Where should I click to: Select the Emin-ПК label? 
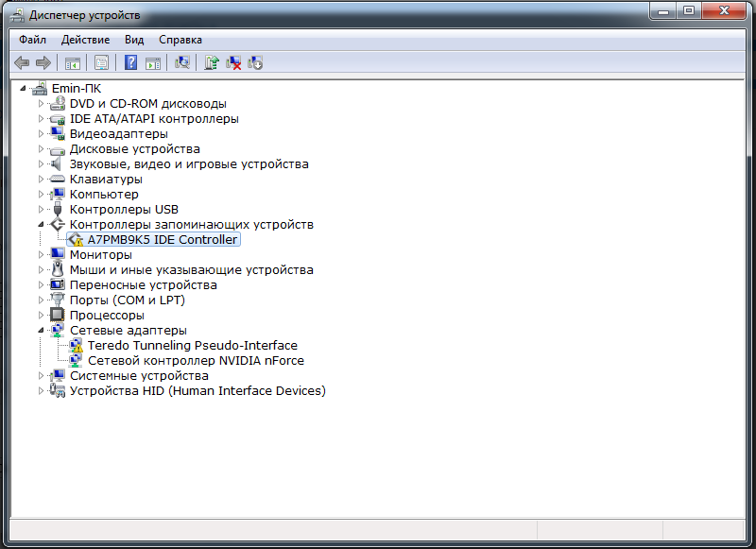point(77,88)
